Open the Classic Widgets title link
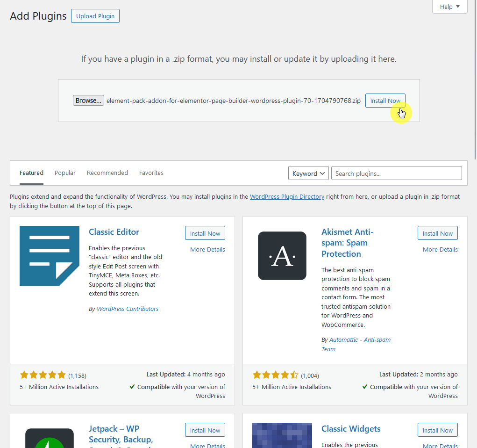This screenshot has height=448, width=477. click(351, 428)
